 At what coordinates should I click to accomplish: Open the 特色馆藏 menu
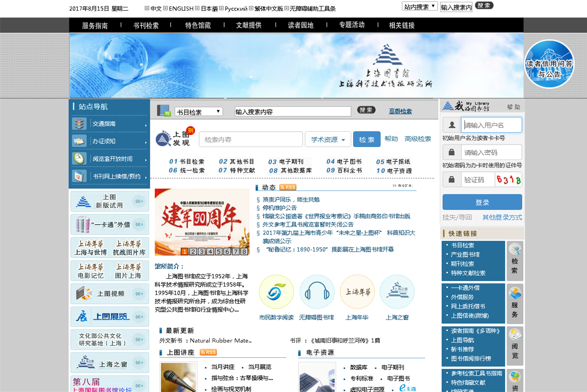point(198,25)
